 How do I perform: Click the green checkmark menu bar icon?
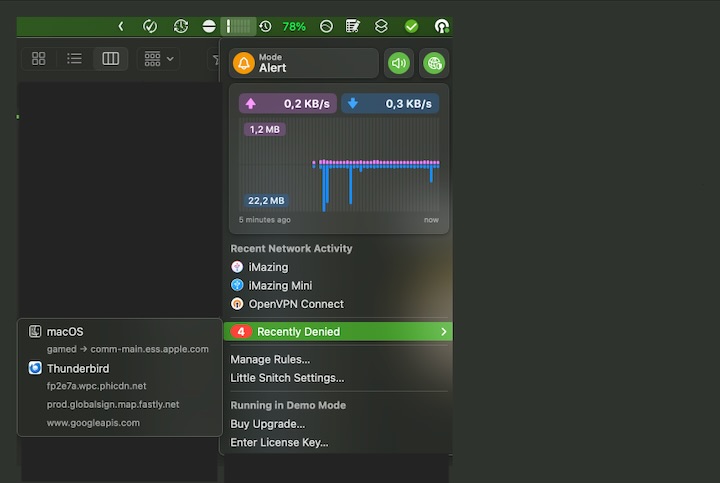point(411,26)
